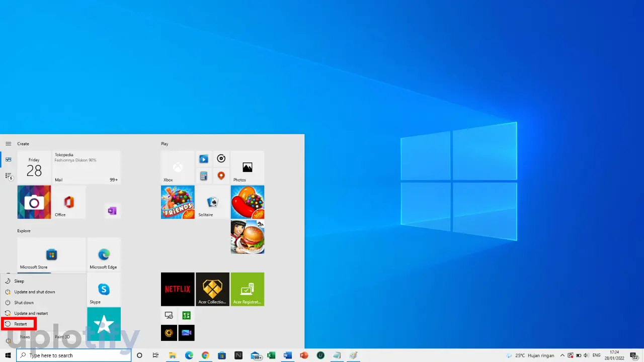Screen dimensions: 644x362
Task: Open the Microsoft Edge tile
Action: [x=104, y=254]
